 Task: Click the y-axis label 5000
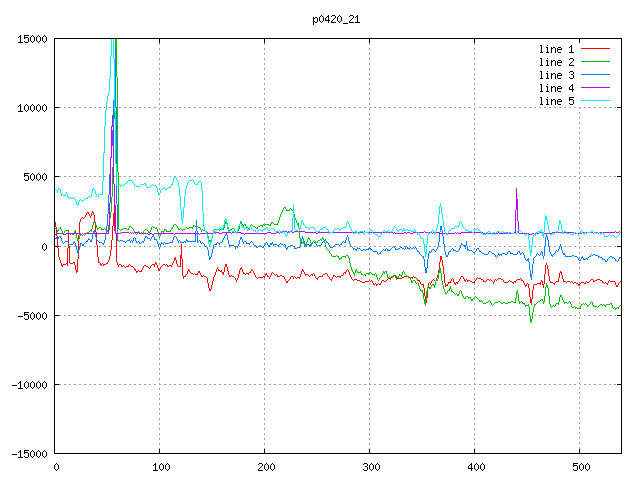[x=36, y=178]
